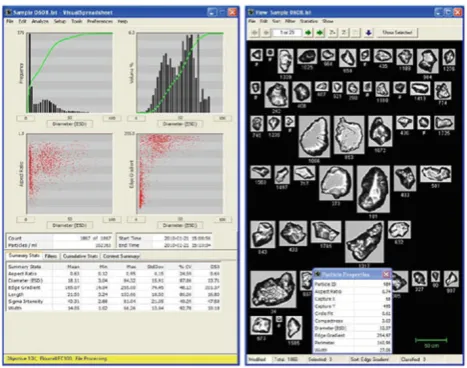Select particle thumbnail labeled 1217
The image size is (467, 368).
click(364, 241)
